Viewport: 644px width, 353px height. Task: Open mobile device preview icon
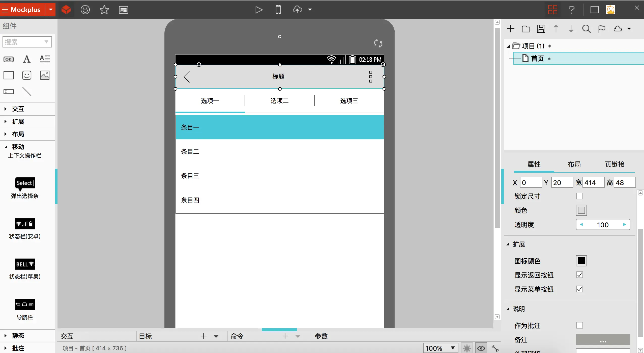pos(278,10)
